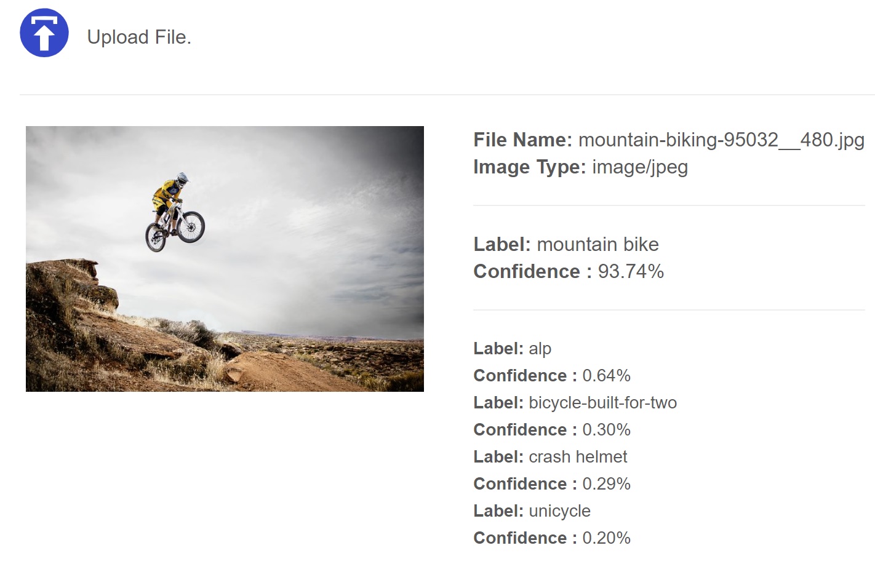Select the bicycle-built-for-two label
This screenshot has width=875, height=588.
tap(602, 403)
